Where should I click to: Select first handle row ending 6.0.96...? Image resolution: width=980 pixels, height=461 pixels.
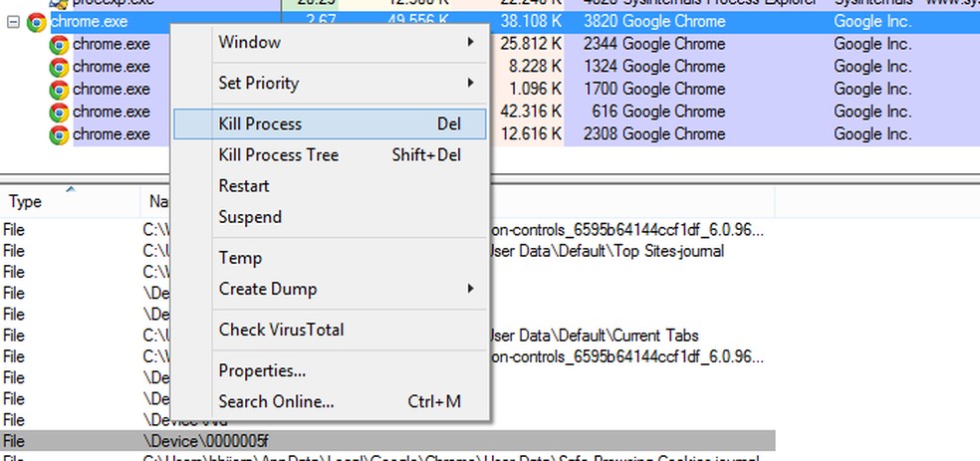coord(387,230)
